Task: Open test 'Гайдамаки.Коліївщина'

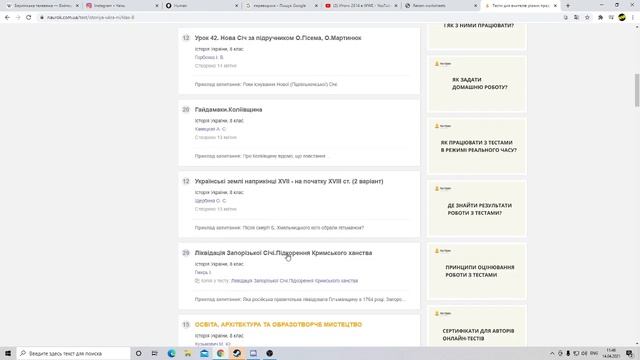Action: coord(229,110)
